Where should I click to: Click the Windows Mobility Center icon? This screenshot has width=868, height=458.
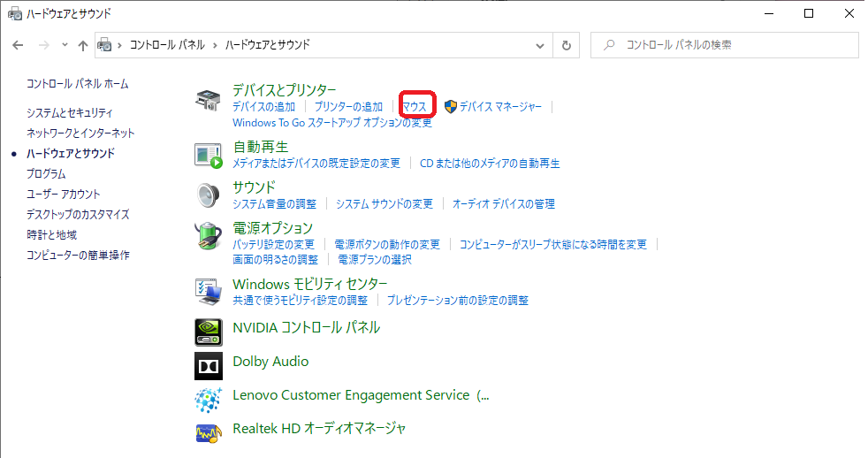coord(209,290)
